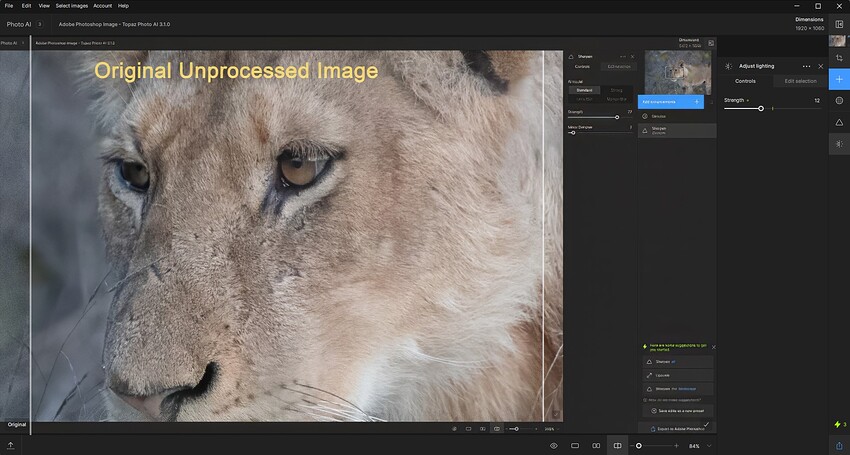
Task: Click the zoom-in plus next to 84%
Action: (676, 446)
